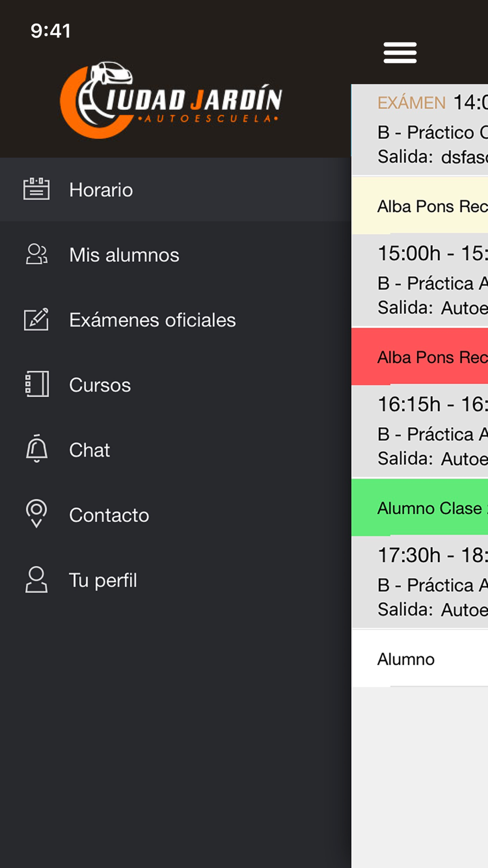488x868 pixels.
Task: Select Contacto in the side menu
Action: coord(176,514)
